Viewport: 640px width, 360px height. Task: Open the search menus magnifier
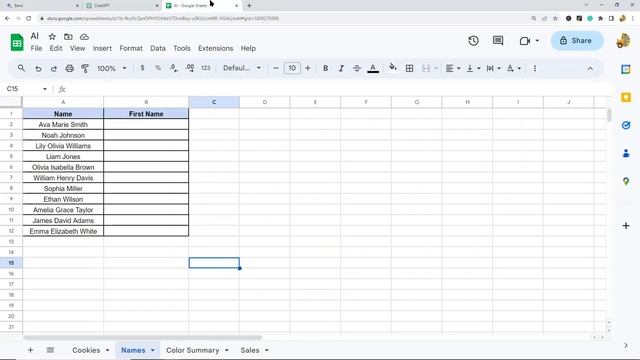pos(21,68)
